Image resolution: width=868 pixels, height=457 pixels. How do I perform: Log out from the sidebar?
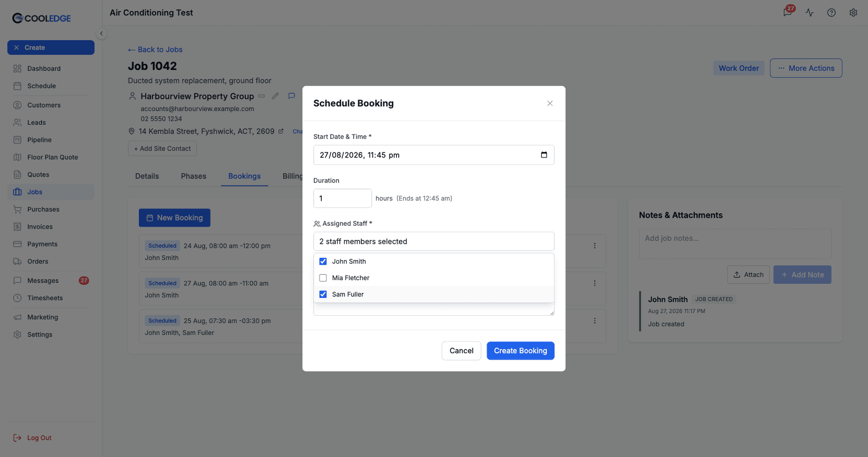(x=33, y=438)
